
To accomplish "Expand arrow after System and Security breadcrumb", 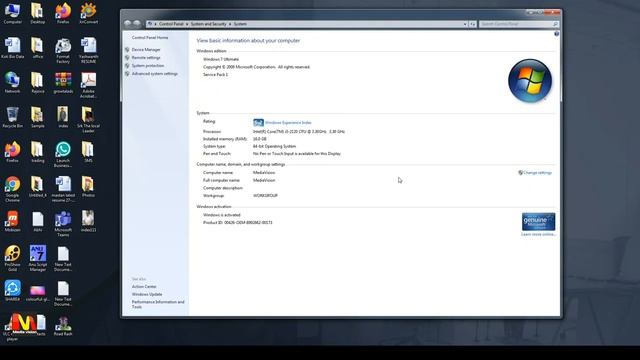I will pyautogui.click(x=230, y=24).
